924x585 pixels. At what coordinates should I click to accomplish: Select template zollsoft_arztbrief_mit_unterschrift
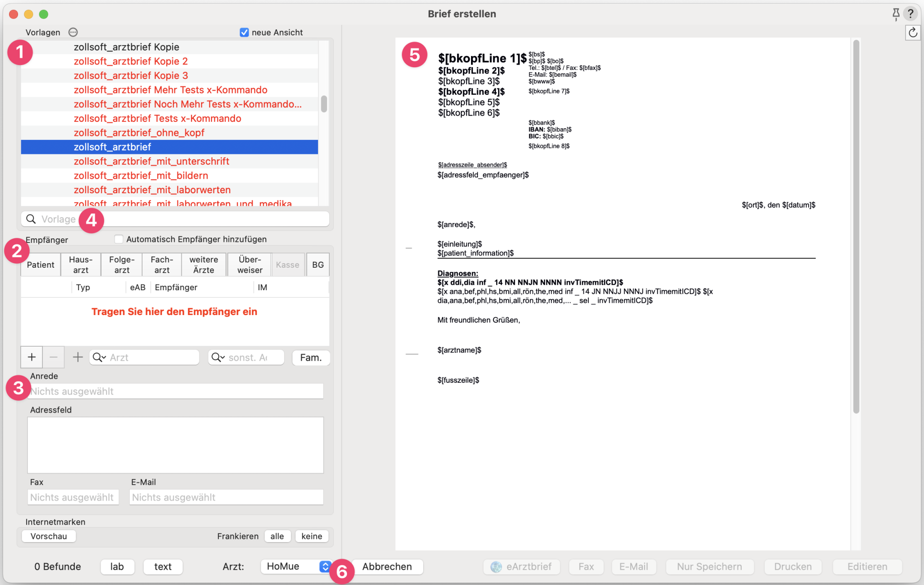[170, 161]
